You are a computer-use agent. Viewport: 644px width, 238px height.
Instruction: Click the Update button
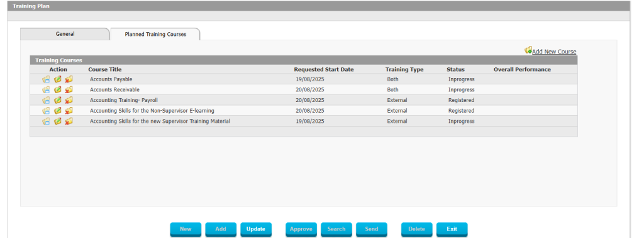coord(256,229)
